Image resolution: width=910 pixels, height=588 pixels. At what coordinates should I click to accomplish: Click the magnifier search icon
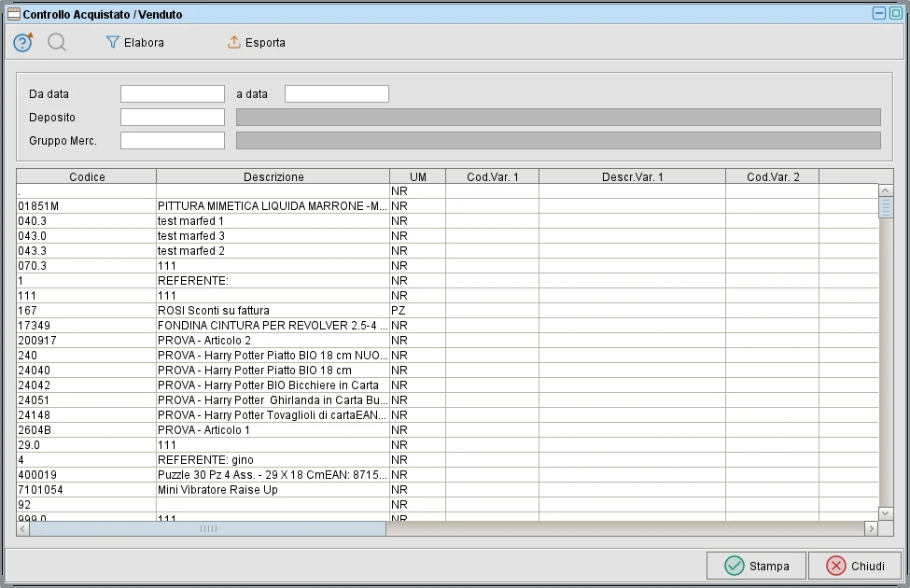click(x=56, y=42)
